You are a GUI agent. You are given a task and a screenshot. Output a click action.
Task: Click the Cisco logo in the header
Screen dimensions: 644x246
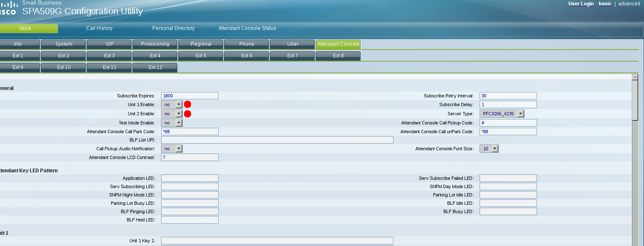click(x=7, y=9)
